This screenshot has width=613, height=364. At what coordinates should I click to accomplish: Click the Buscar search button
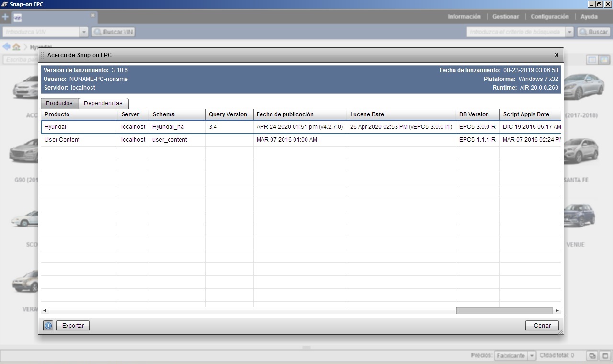click(593, 32)
